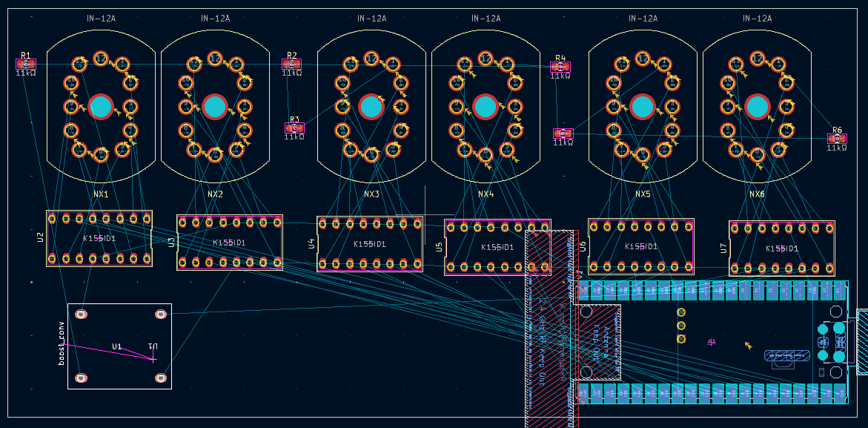868x428 pixels.
Task: Click the IN-12A value text above NX3
Action: pos(371,19)
